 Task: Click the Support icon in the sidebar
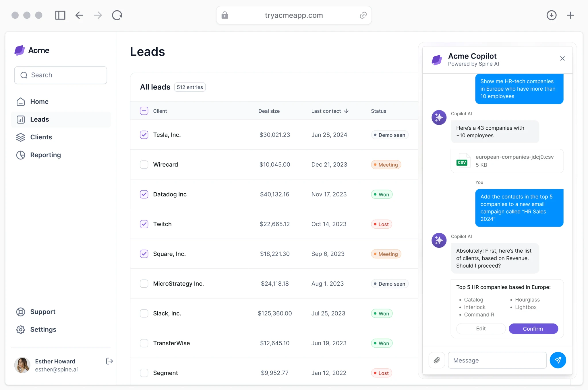tap(20, 312)
